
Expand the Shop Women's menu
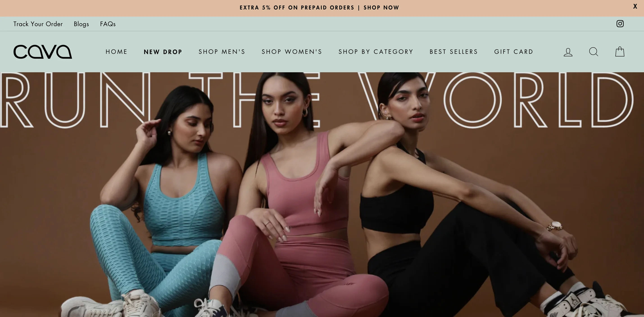click(x=292, y=52)
